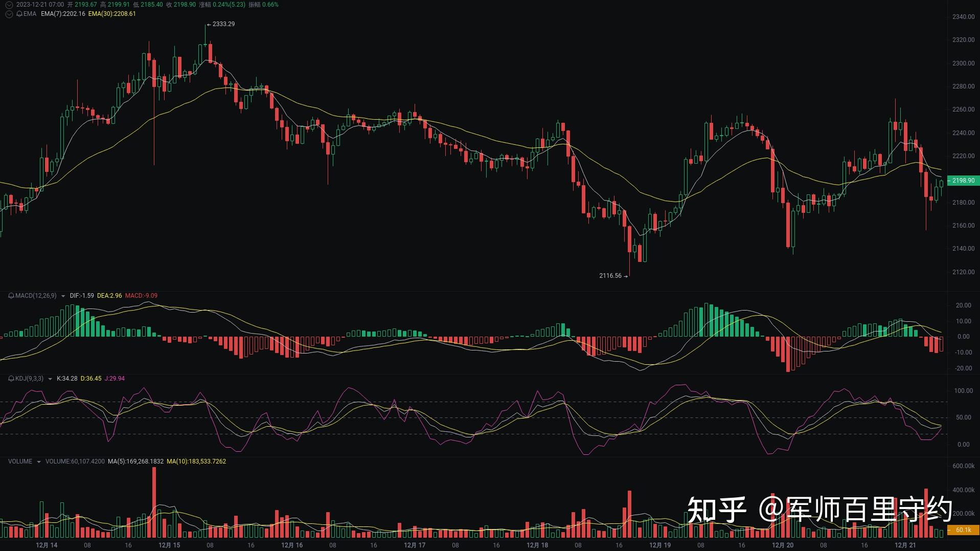Click the 12月 21 date on time axis
The image size is (980, 551).
[x=905, y=545]
